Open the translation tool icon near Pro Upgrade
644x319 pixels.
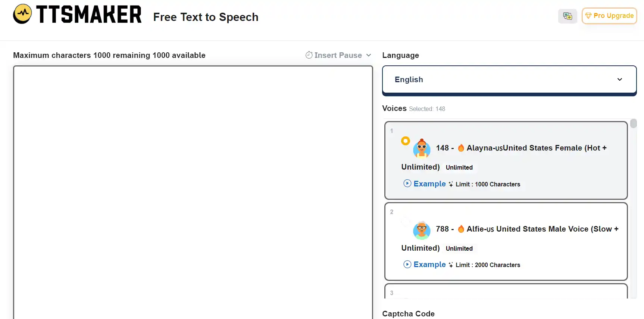(568, 16)
